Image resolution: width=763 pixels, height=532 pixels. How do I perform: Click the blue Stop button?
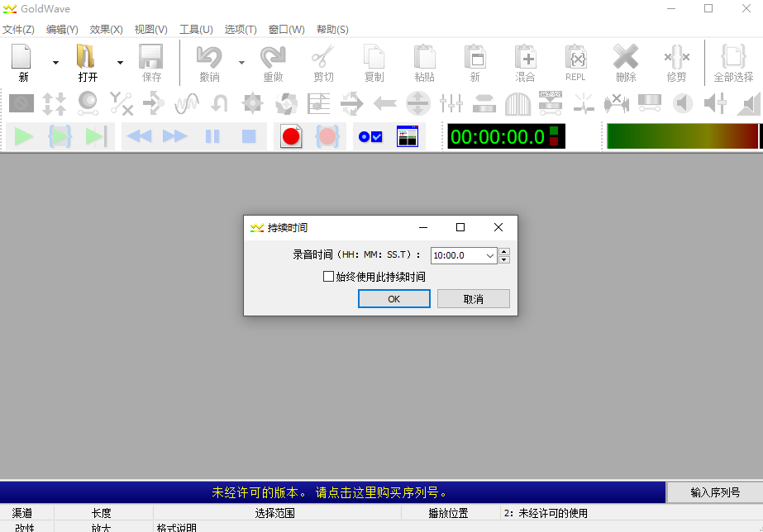tap(249, 136)
